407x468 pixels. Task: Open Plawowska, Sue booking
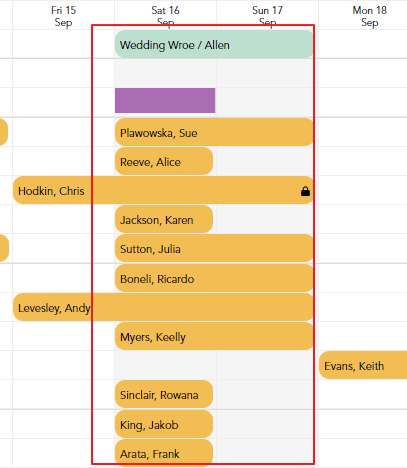click(x=214, y=132)
